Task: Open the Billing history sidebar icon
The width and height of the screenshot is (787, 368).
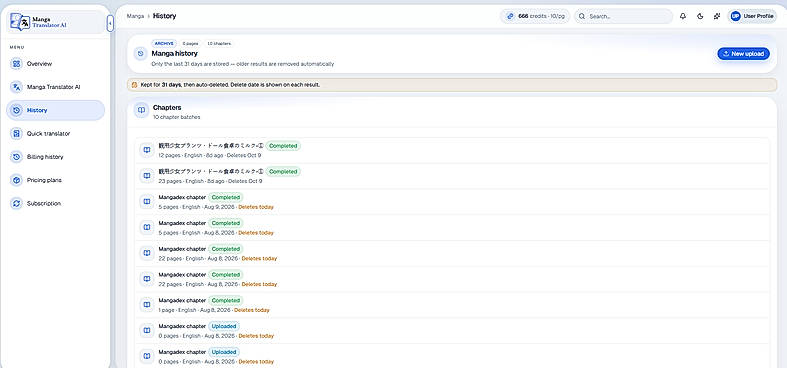Action: pos(17,157)
